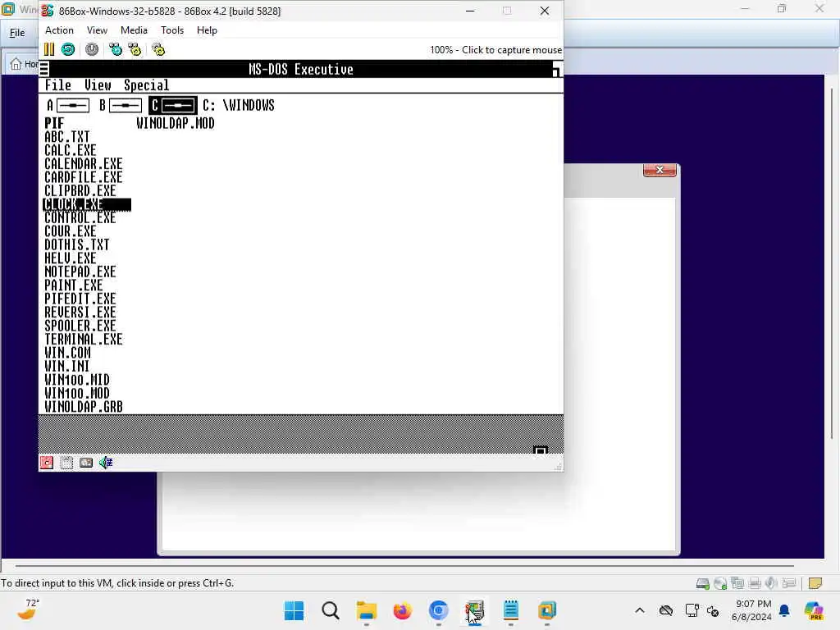Open Windows Start menu
840x630 pixels.
[x=294, y=610]
